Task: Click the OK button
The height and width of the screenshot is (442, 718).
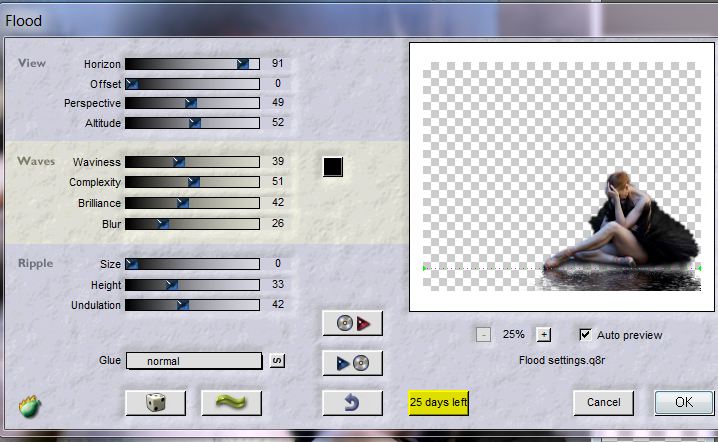Action: 684,402
